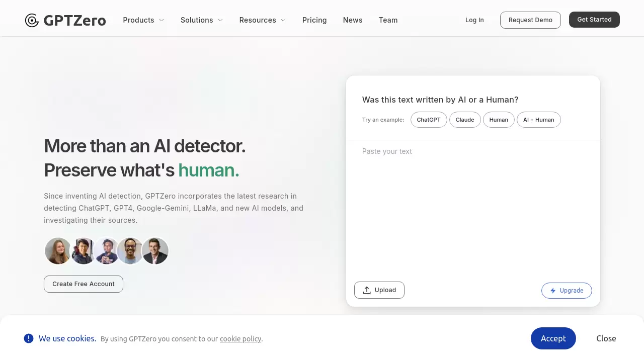
Task: Click the Upload button
Action: [379, 290]
